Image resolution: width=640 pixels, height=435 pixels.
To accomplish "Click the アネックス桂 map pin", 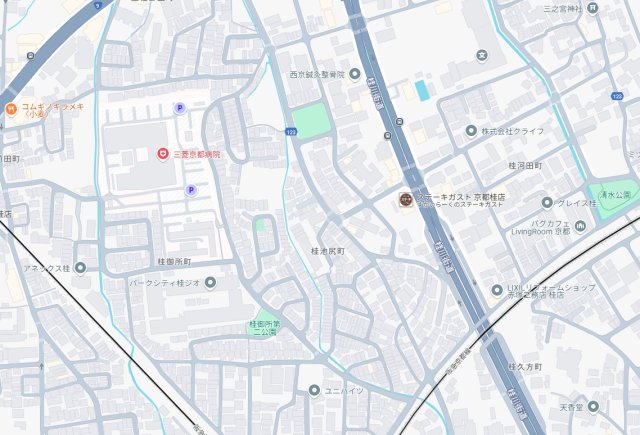I will 80,268.
